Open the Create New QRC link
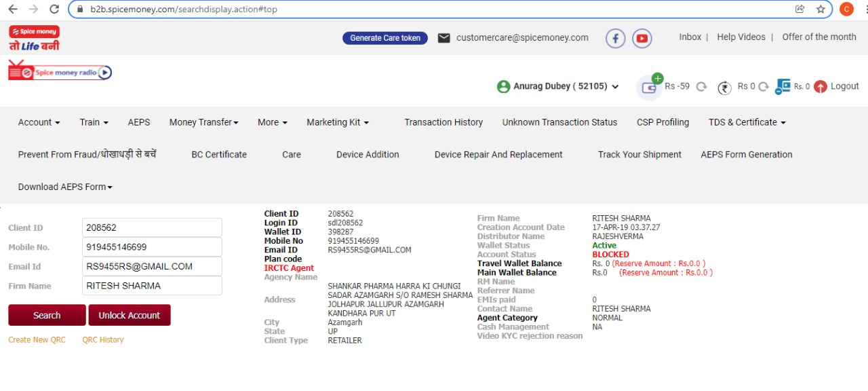 (37, 339)
